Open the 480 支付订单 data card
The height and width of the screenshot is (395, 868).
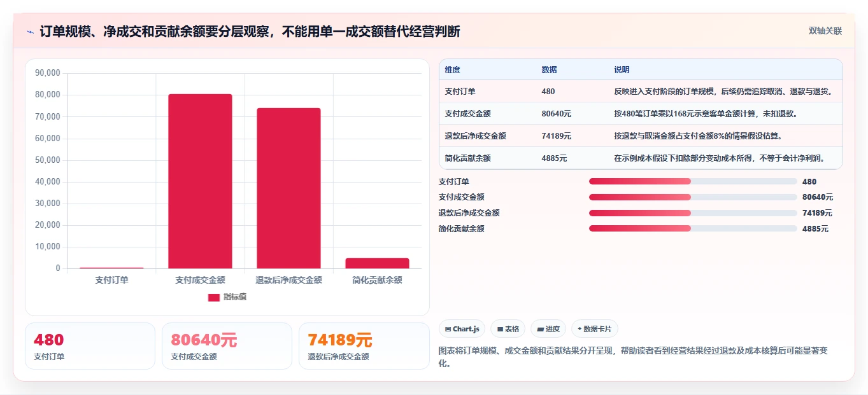click(x=90, y=346)
